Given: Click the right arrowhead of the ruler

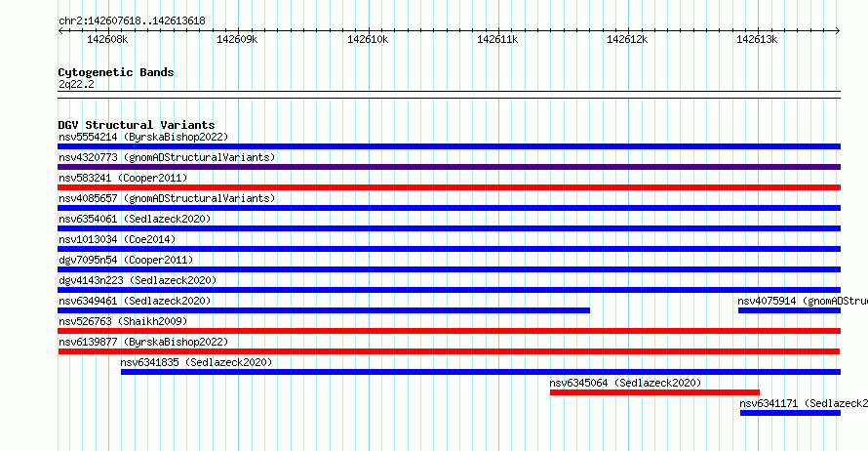Looking at the screenshot, I should [838, 31].
